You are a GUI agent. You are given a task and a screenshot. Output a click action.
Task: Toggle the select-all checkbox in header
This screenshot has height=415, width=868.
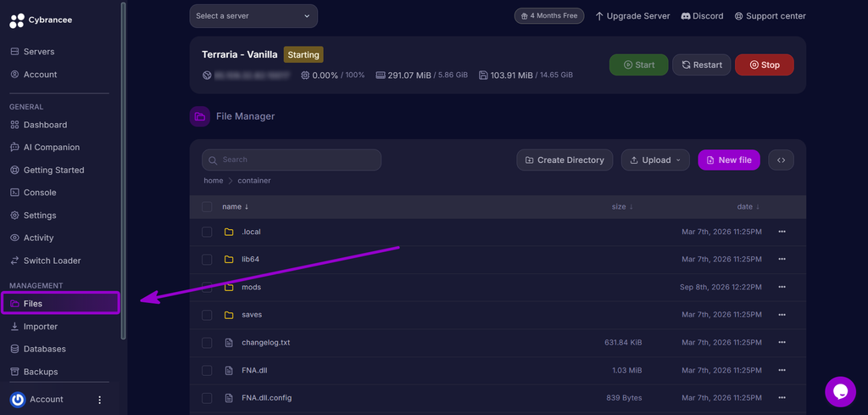[x=207, y=207]
